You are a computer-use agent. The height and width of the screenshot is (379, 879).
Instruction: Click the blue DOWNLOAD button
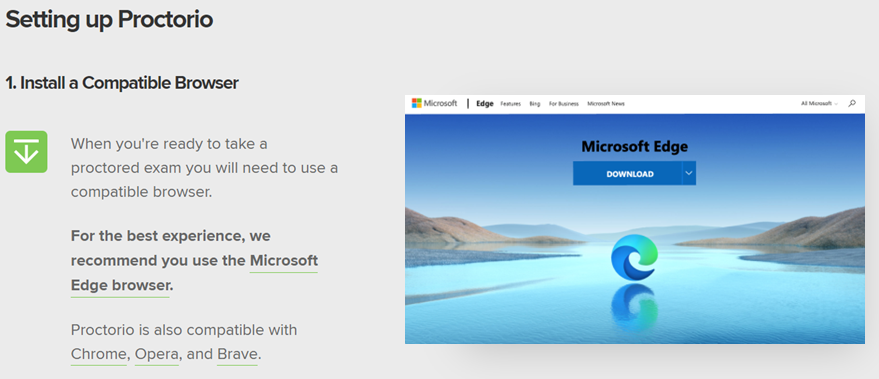coord(627,173)
